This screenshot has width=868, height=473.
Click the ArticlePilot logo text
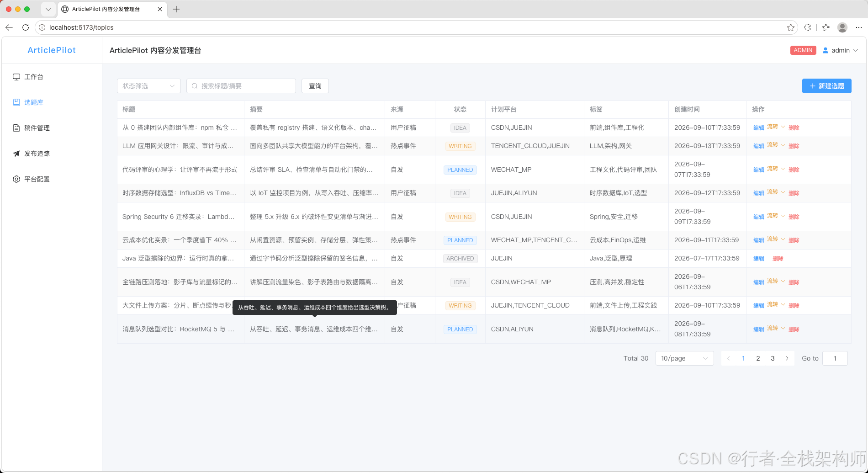point(52,50)
